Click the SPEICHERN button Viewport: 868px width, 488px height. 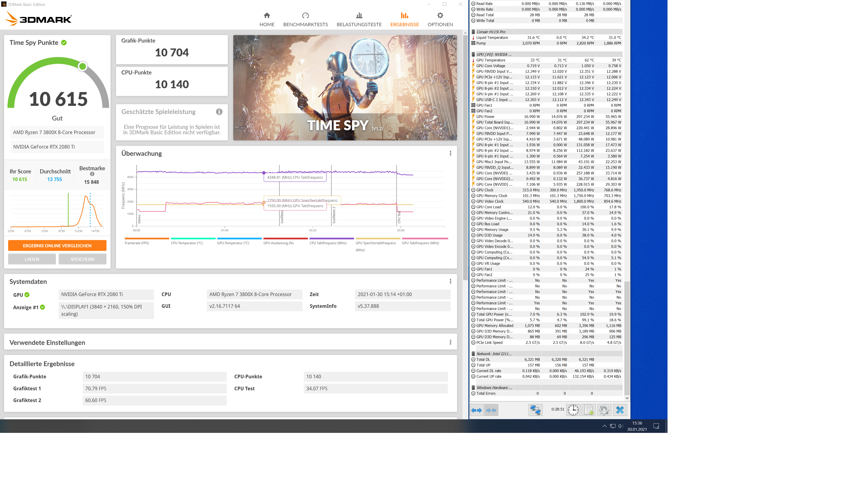83,259
